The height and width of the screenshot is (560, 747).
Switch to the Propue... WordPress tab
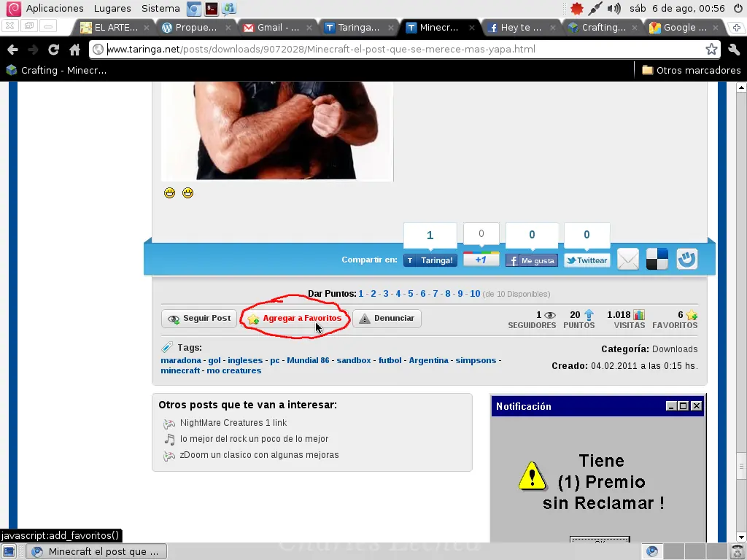click(196, 28)
